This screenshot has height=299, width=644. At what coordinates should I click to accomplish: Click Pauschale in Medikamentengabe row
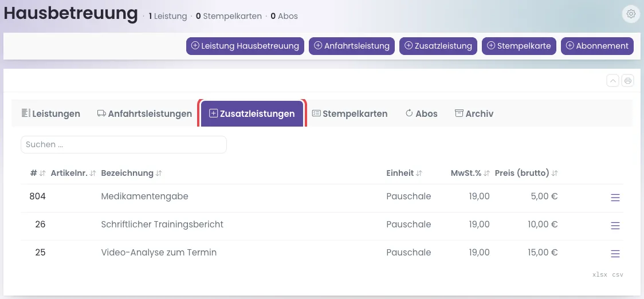click(x=409, y=196)
